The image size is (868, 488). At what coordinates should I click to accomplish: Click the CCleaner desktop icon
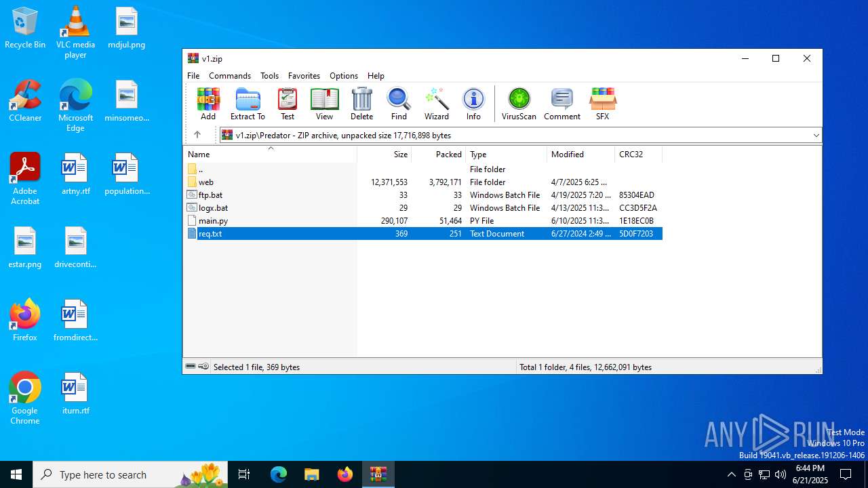click(25, 102)
